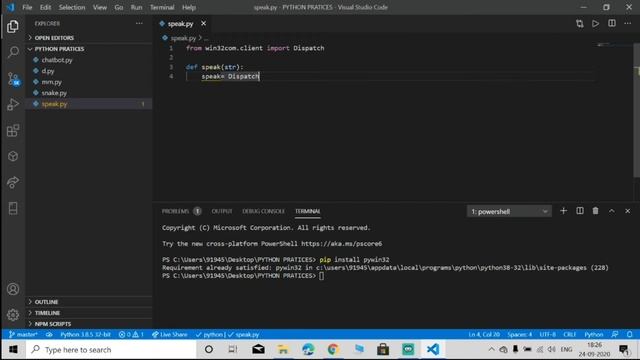Open Google Chrome from taskbar
Viewport: 640px width, 360px height.
tap(333, 349)
